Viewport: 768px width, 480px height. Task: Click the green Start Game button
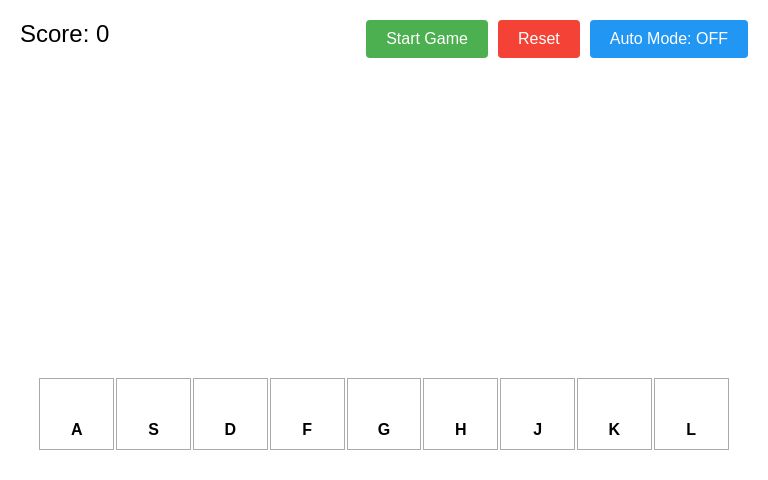click(427, 39)
